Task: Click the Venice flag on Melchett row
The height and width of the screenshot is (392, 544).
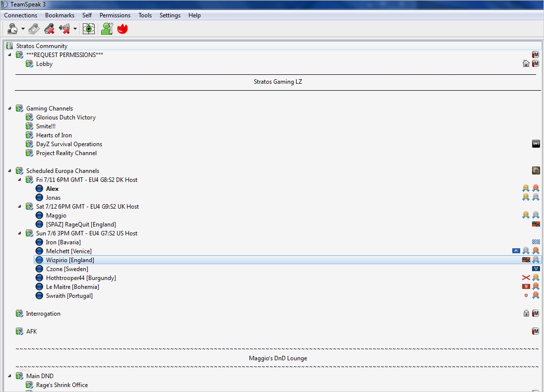Action: 516,251
